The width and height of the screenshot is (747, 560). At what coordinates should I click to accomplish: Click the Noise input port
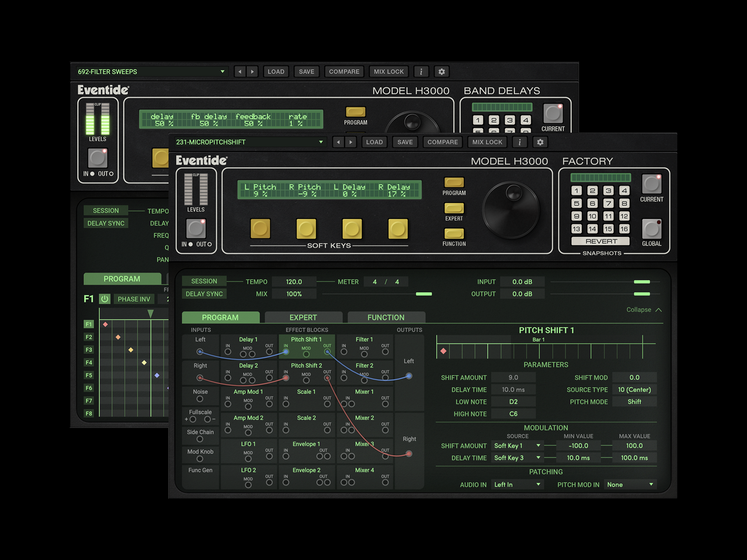pos(200,399)
